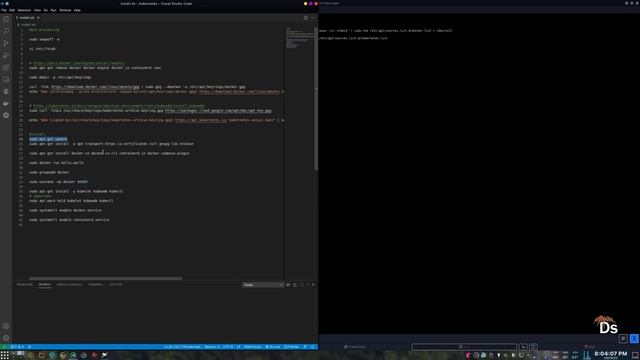The width and height of the screenshot is (640, 360).
Task: Open the Run menu
Action: (53, 10)
